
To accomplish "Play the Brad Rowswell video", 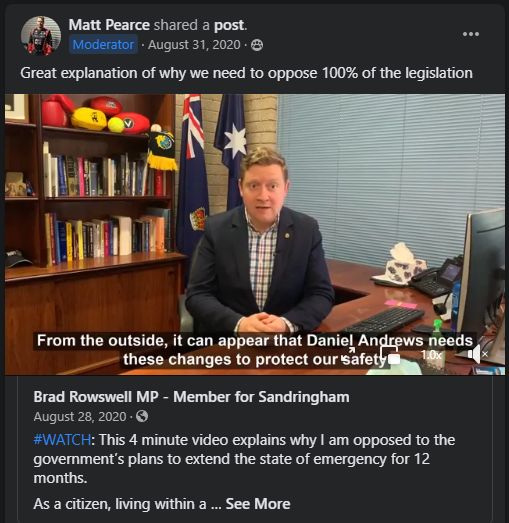I will [255, 234].
